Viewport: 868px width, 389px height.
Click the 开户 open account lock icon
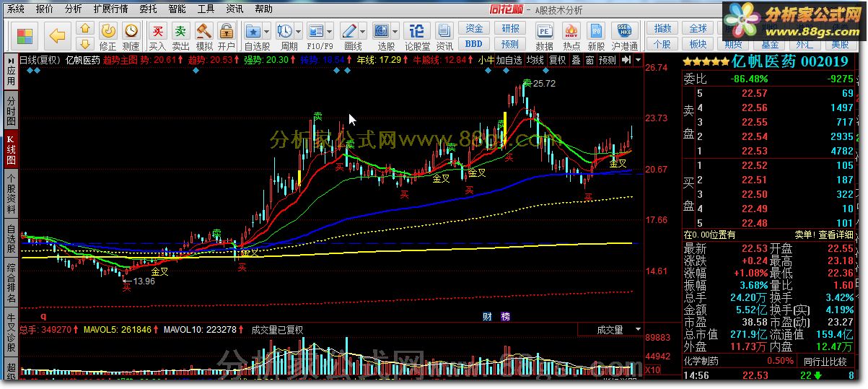click(x=227, y=36)
